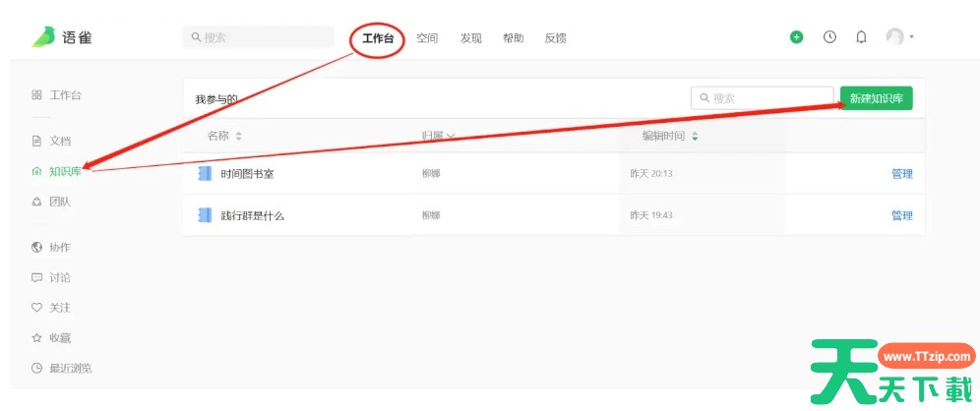Open recent history clock icon
Image resolution: width=980 pixels, height=411 pixels.
(x=829, y=37)
